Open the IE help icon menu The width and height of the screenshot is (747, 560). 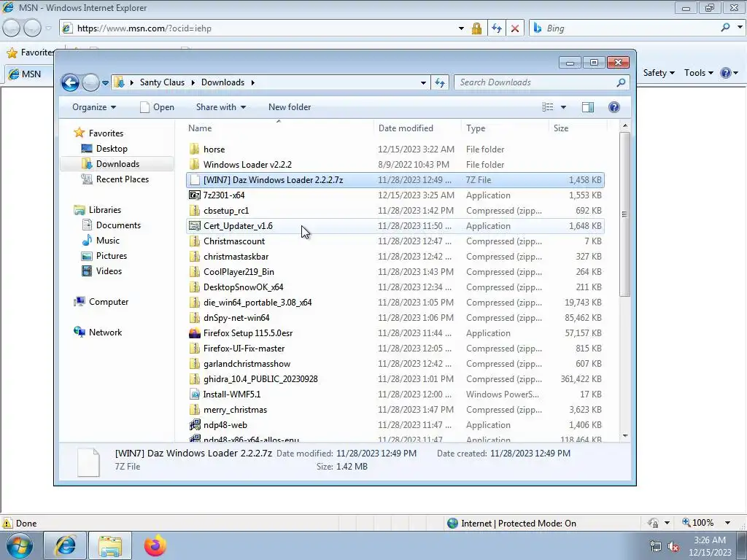pos(729,73)
